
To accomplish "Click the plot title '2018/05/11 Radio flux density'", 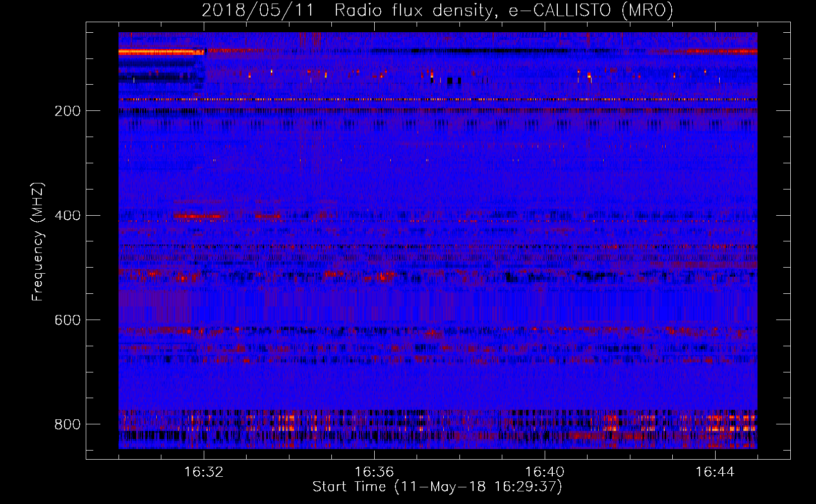I will point(437,11).
